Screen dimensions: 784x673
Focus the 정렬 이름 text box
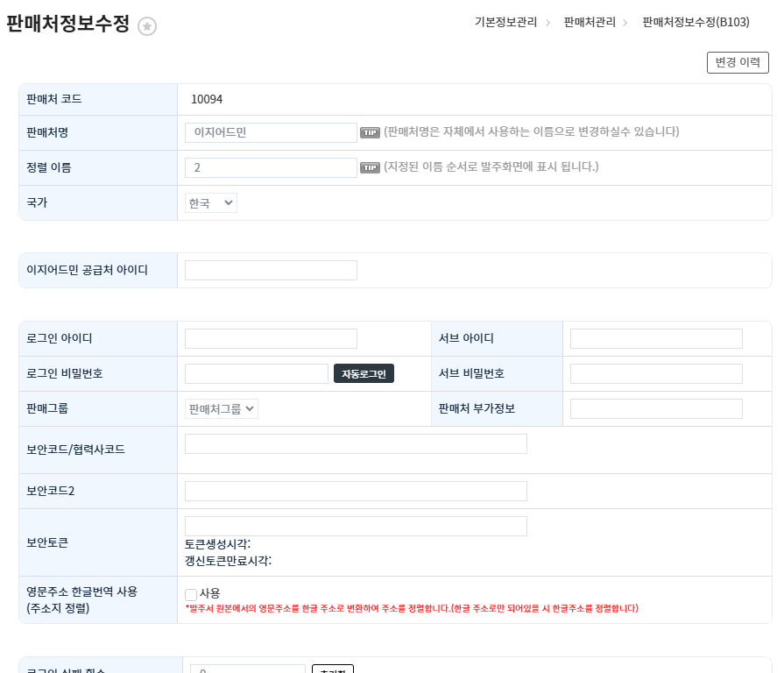point(271,167)
